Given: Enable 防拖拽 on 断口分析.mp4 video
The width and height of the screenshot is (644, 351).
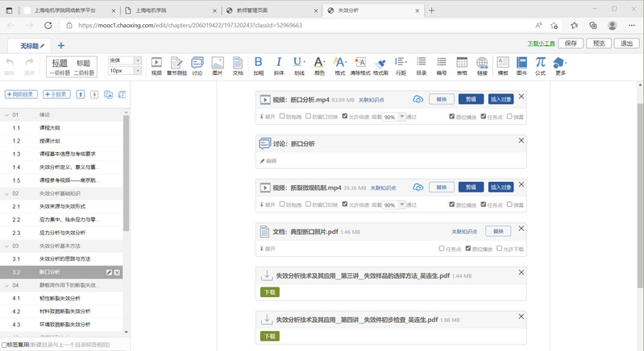Looking at the screenshot, I should coord(282,117).
